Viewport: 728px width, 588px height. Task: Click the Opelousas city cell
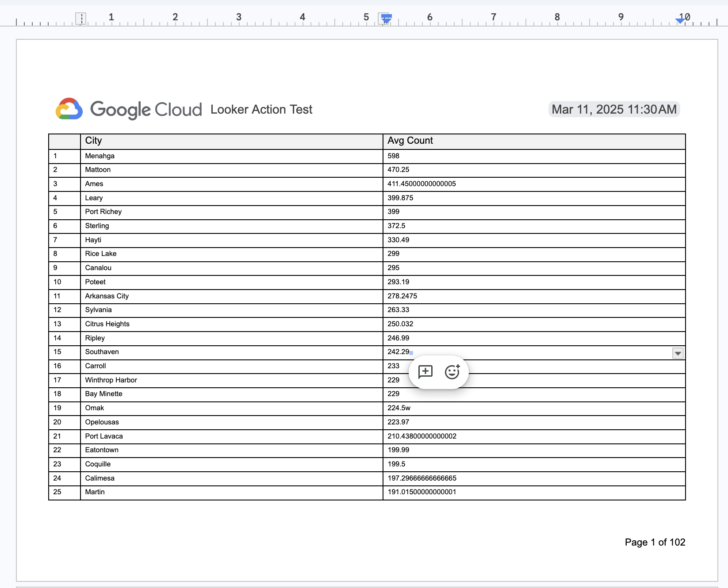(x=231, y=422)
